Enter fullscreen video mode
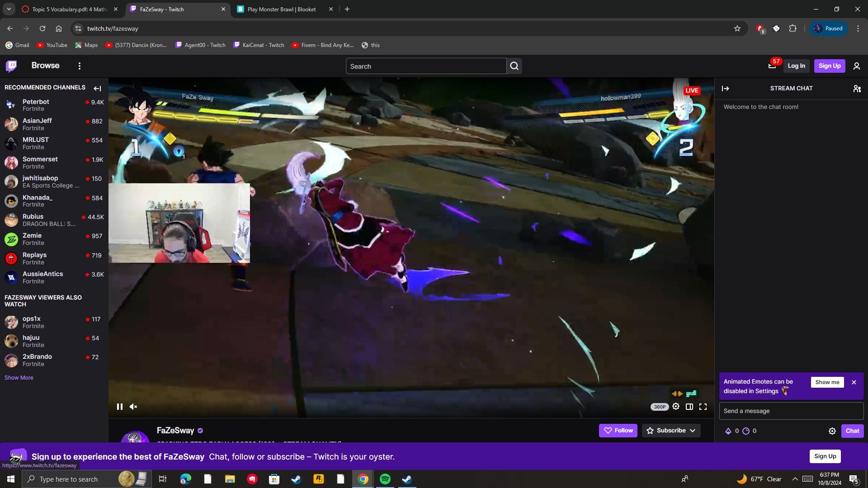 tap(703, 407)
